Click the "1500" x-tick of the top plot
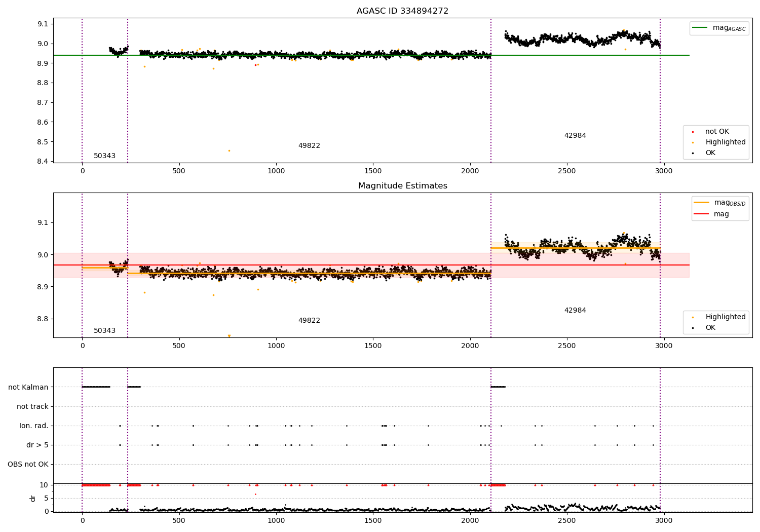The width and height of the screenshot is (760, 532). tap(373, 171)
